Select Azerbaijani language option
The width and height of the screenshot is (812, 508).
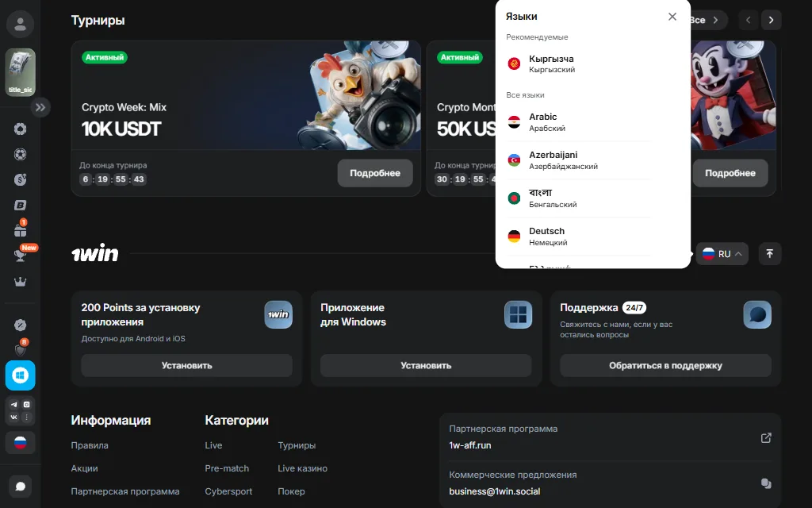click(579, 160)
